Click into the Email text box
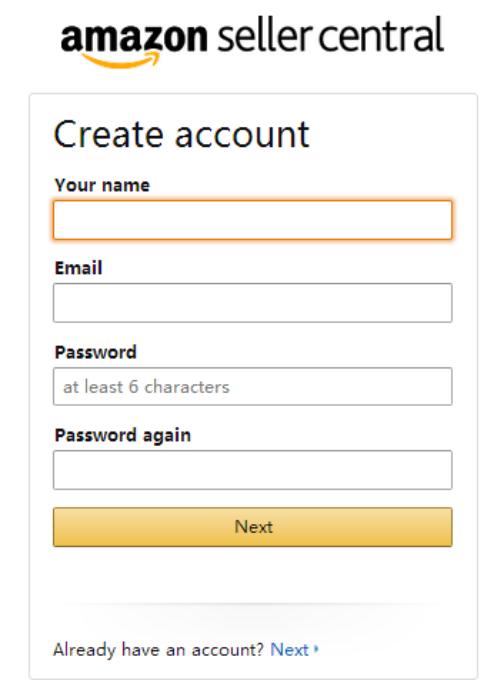Image resolution: width=504 pixels, height=680 pixels. (252, 303)
